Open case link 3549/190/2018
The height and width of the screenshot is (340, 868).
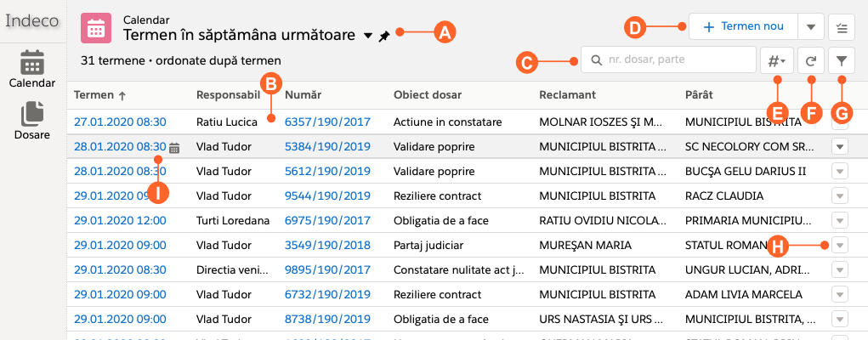tap(327, 246)
